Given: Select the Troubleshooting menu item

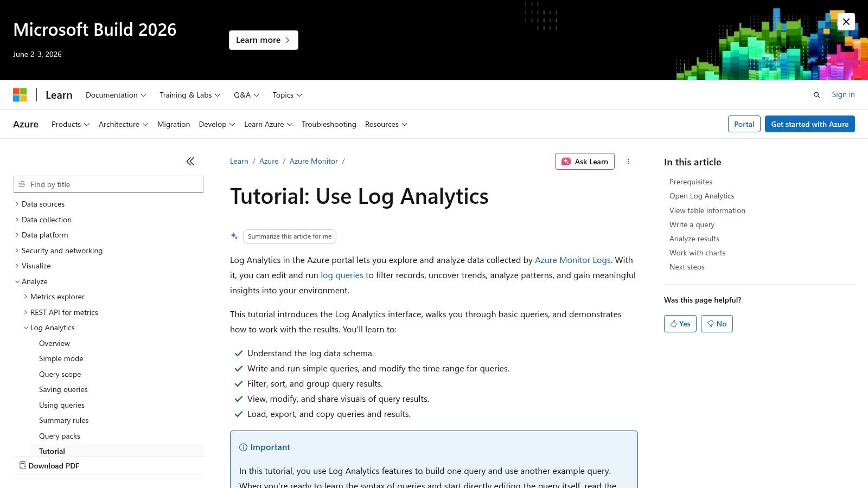Looking at the screenshot, I should pos(329,124).
